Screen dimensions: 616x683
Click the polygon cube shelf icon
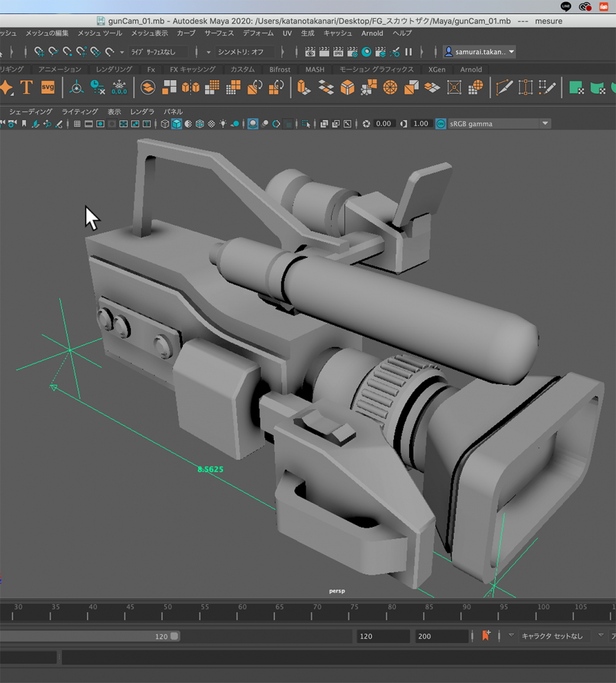[347, 87]
